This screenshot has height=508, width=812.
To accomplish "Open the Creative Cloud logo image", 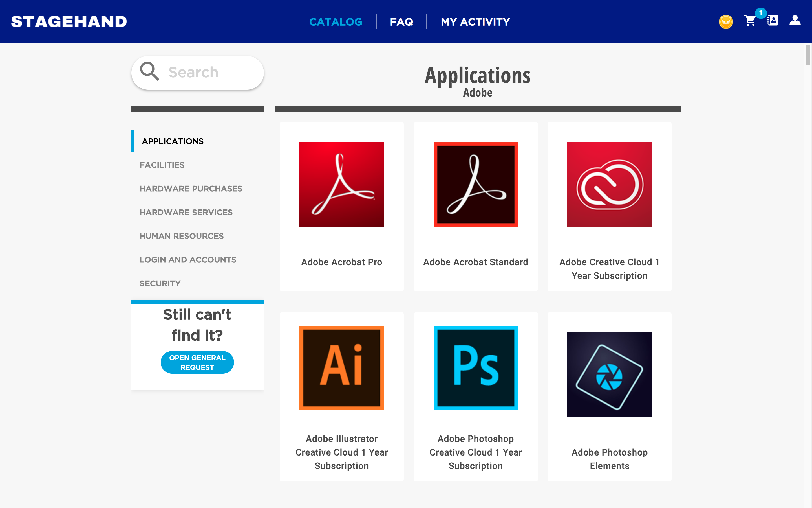I will tap(609, 185).
